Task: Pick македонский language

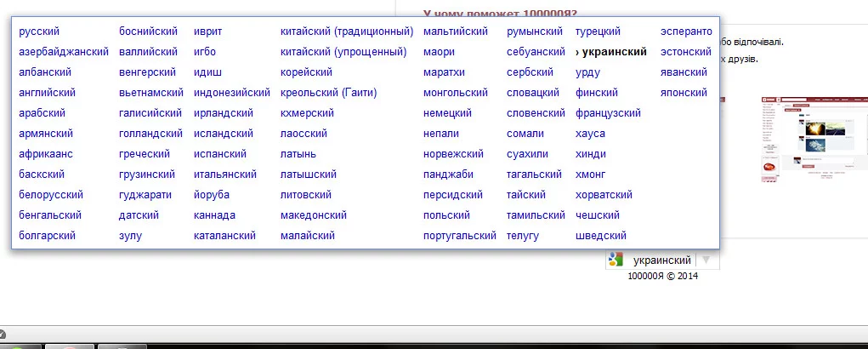Action: click(314, 215)
